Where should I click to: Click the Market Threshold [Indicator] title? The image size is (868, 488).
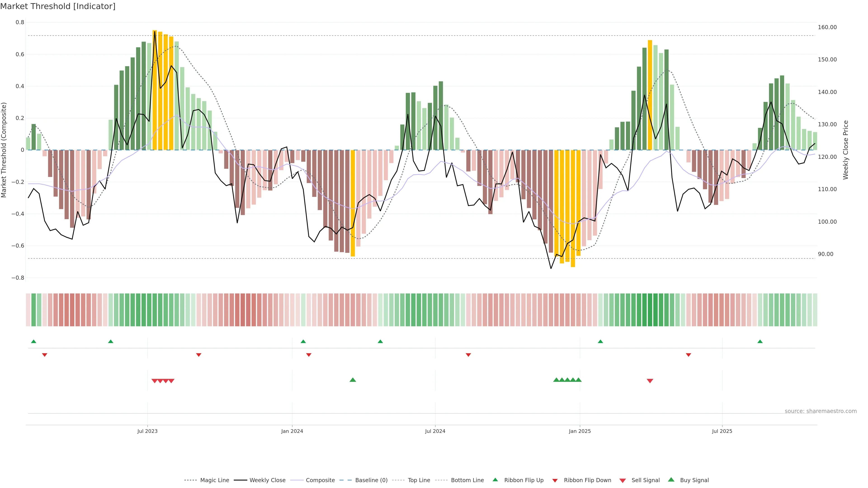pyautogui.click(x=58, y=6)
